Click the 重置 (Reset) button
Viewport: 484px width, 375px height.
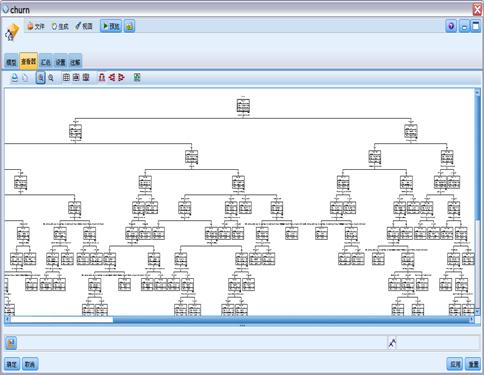473,364
